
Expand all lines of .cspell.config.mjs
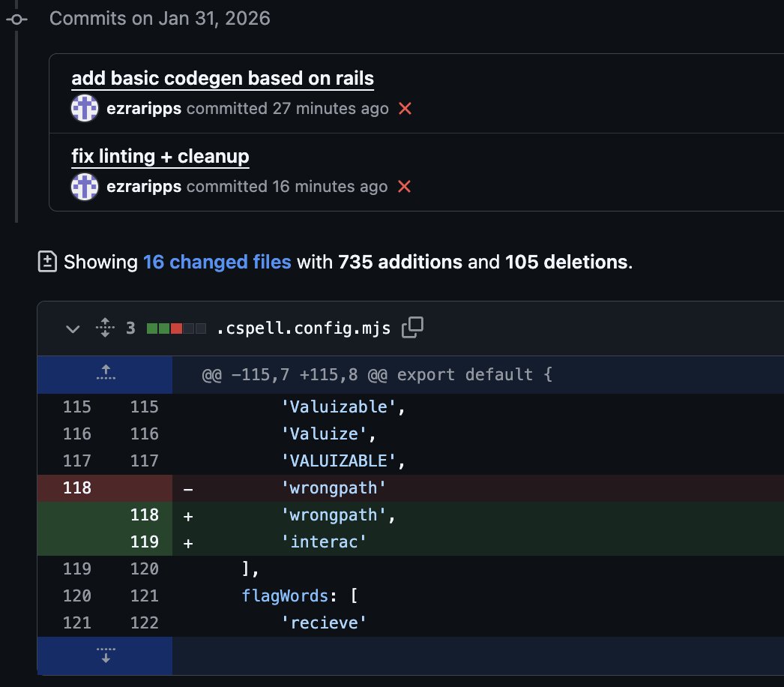pos(105,328)
